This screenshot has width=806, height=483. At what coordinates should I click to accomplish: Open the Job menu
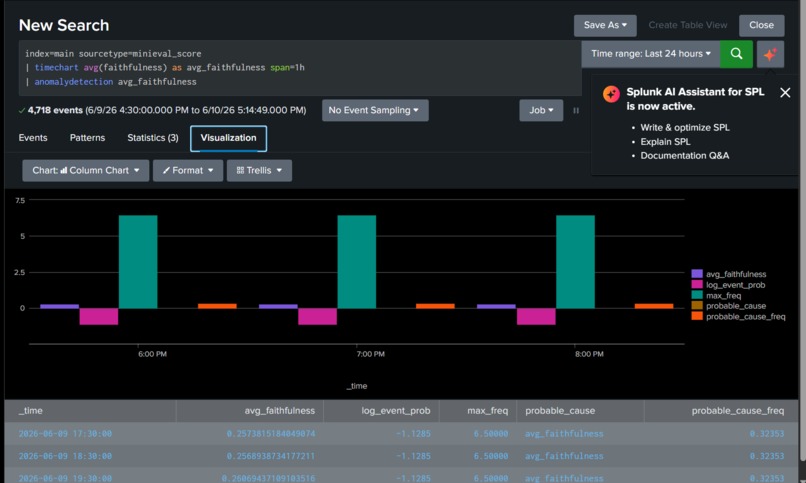pyautogui.click(x=541, y=110)
